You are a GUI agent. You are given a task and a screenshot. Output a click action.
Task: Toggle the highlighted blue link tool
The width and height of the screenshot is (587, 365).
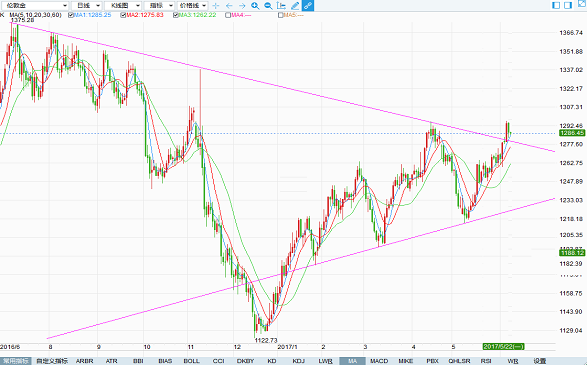[x=308, y=6]
